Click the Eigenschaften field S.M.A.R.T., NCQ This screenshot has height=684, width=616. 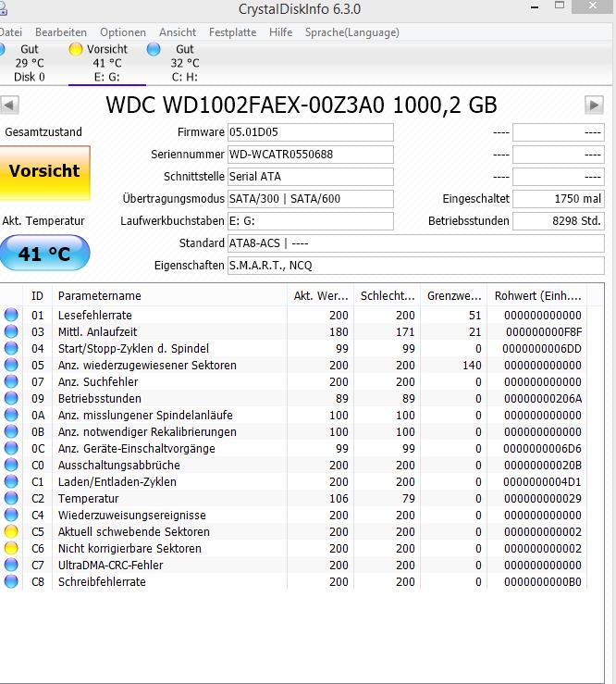click(x=416, y=266)
